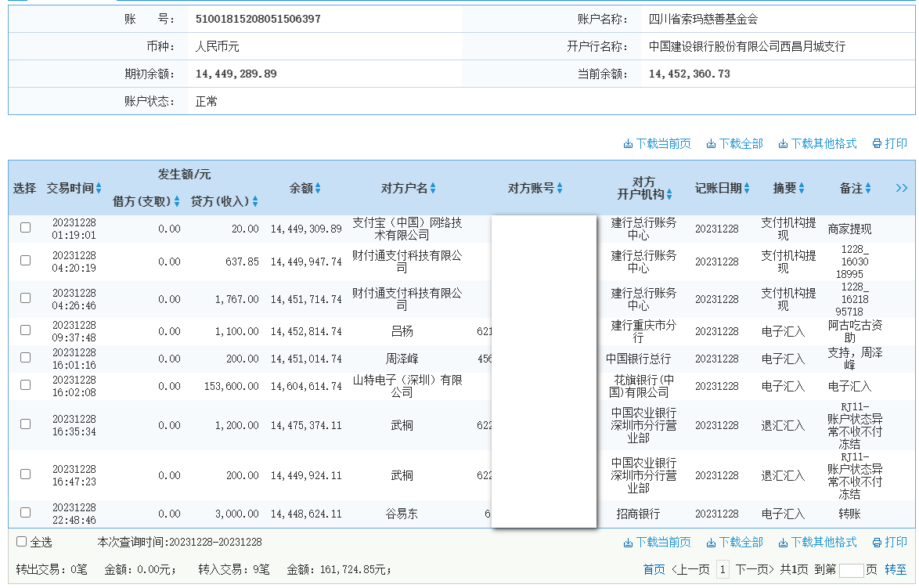Check the row at 04:20:19 财付通

pos(25,260)
